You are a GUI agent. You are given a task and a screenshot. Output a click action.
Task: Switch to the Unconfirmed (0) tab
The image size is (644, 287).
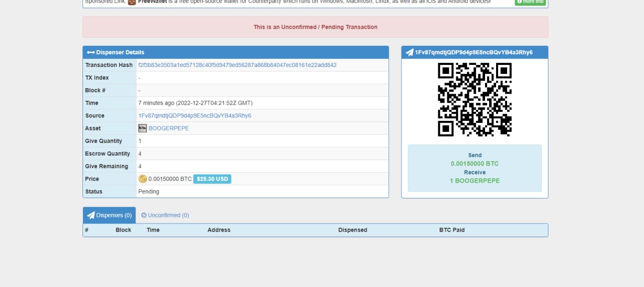(x=165, y=215)
